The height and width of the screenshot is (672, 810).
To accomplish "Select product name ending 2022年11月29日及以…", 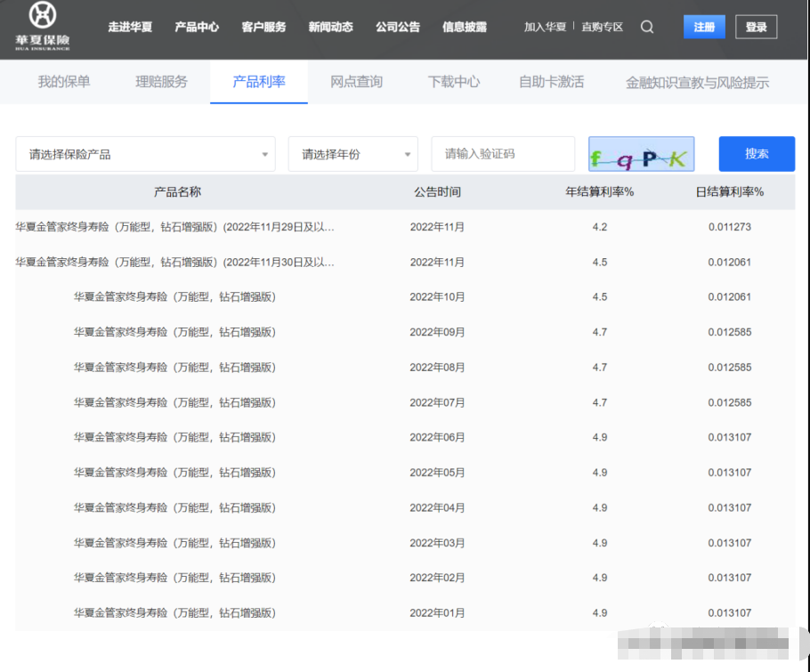I will click(x=174, y=227).
